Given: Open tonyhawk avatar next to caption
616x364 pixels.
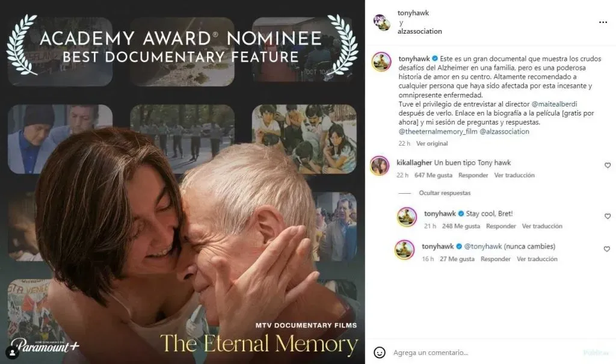Looking at the screenshot, I should coord(381,61).
